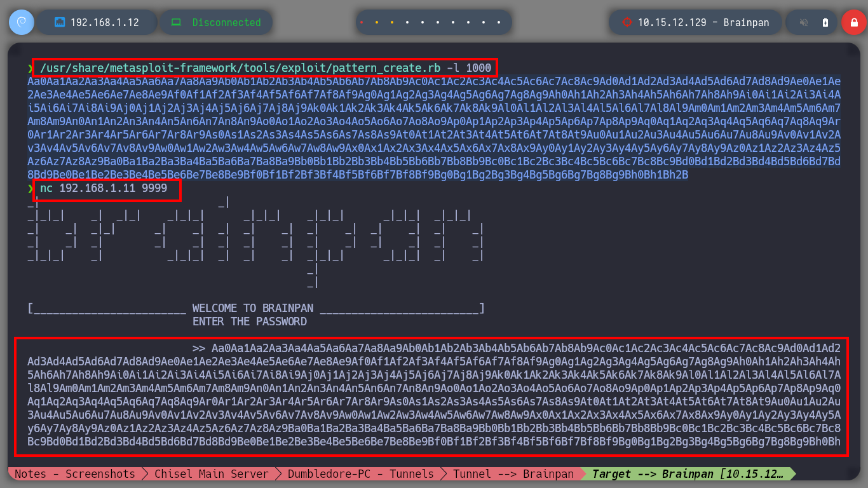The height and width of the screenshot is (488, 868).
Task: Select the Notes - Screenshots terminal tab
Action: coord(75,474)
